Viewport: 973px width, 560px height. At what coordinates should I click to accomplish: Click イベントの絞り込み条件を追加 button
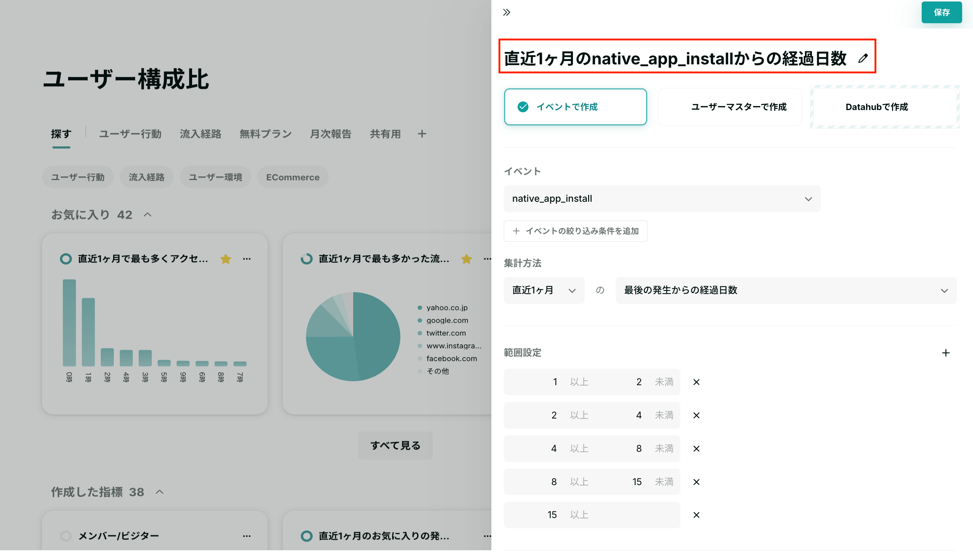[x=575, y=231]
